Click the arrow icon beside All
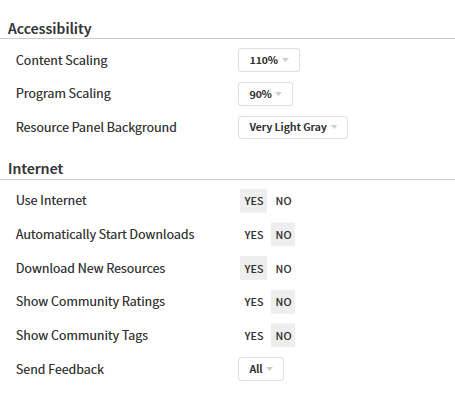 [270, 369]
